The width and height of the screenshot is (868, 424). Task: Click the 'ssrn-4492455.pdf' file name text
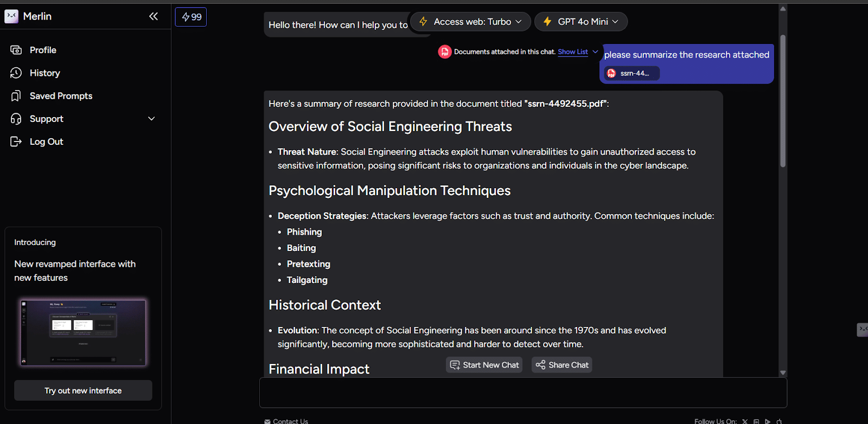tap(565, 104)
